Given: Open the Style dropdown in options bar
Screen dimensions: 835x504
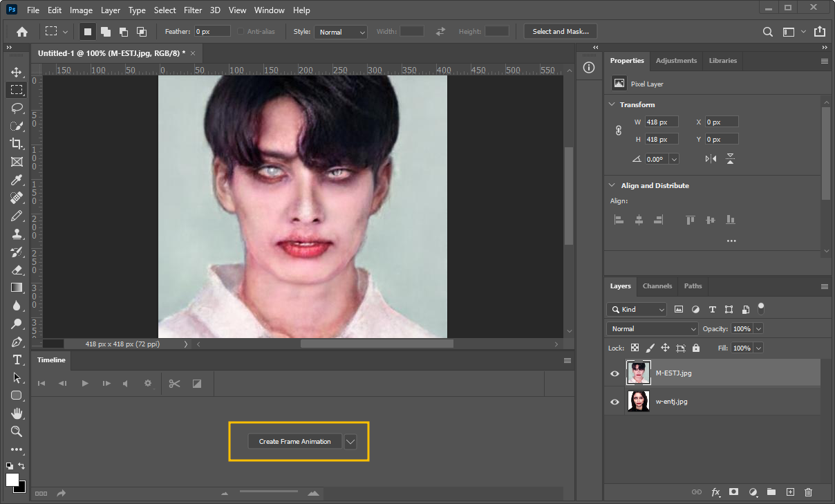Looking at the screenshot, I should pos(341,32).
